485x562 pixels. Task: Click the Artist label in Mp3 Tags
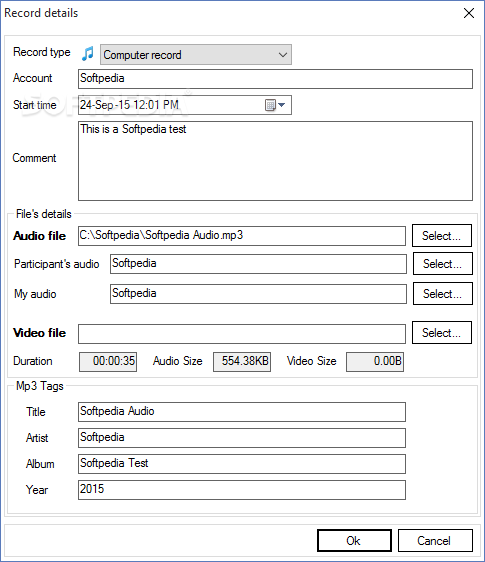coord(37,438)
